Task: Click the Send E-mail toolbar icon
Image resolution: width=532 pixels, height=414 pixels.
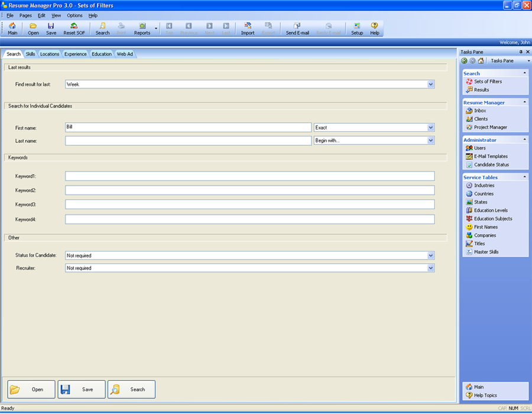Action: point(297,28)
